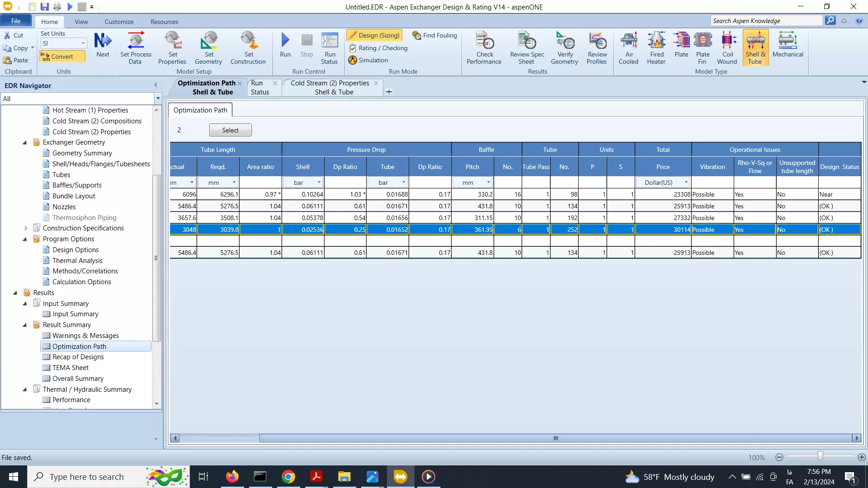Select Plate Fin model type

tap(703, 48)
